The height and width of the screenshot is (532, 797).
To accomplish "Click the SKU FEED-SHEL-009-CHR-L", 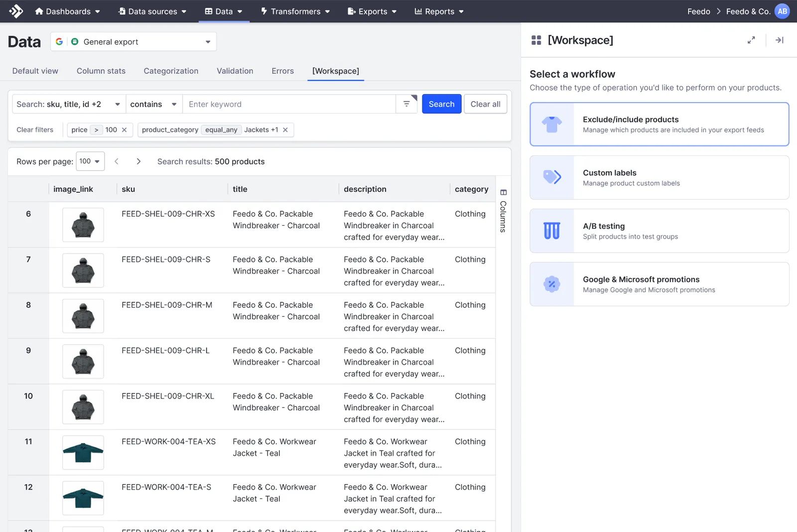I will [165, 351].
